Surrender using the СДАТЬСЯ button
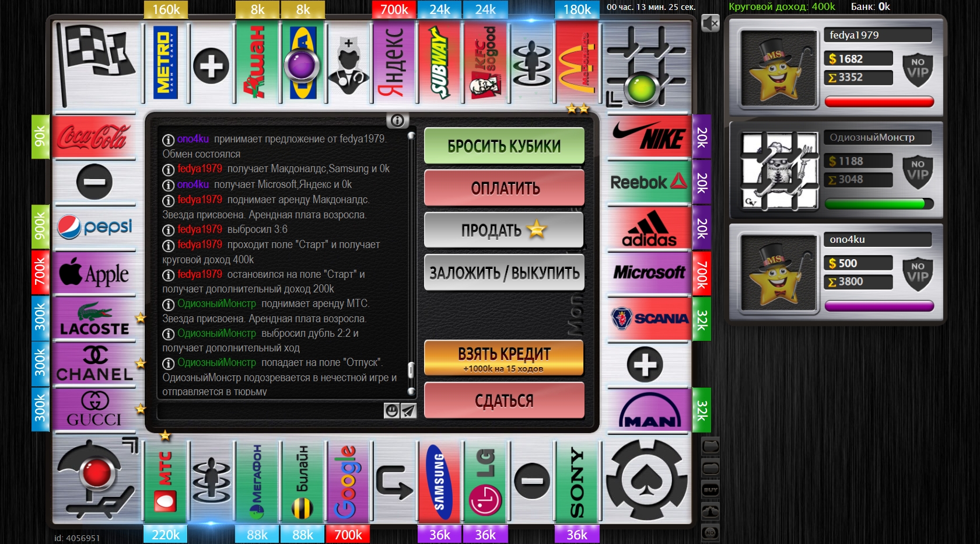This screenshot has width=980, height=544. pos(504,400)
